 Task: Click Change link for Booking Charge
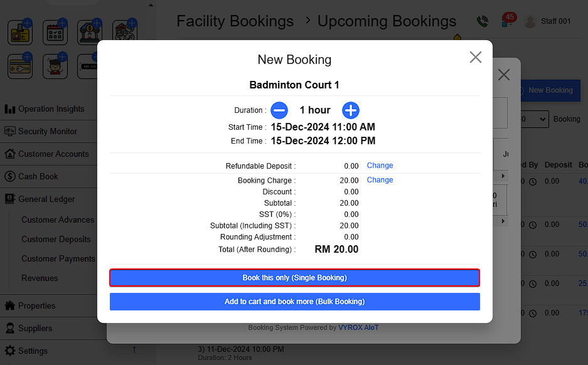point(380,180)
